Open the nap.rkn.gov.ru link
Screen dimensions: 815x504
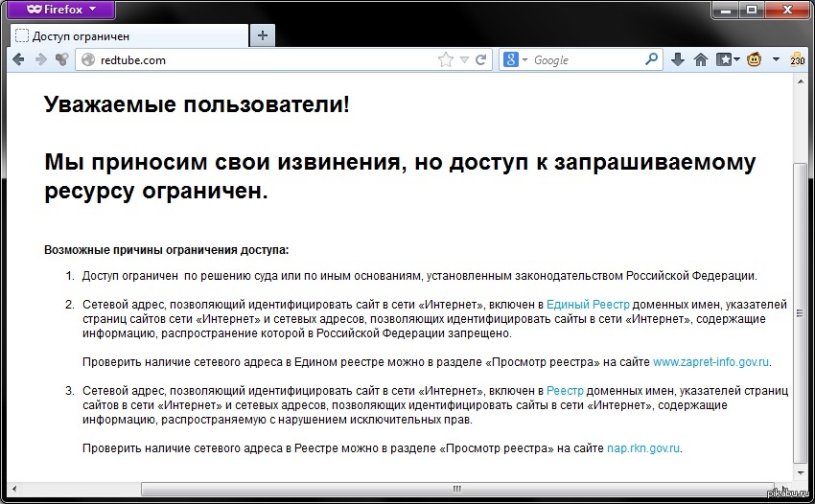click(x=644, y=447)
